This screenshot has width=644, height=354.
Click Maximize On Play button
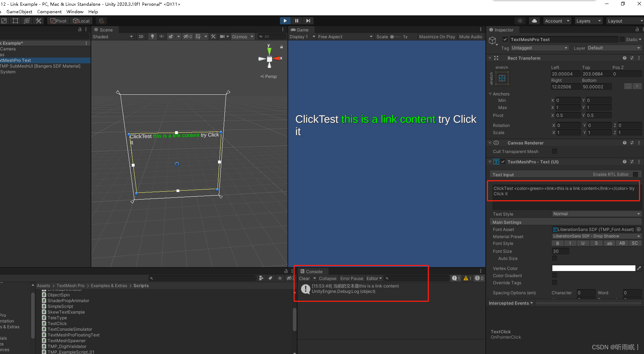(x=437, y=36)
